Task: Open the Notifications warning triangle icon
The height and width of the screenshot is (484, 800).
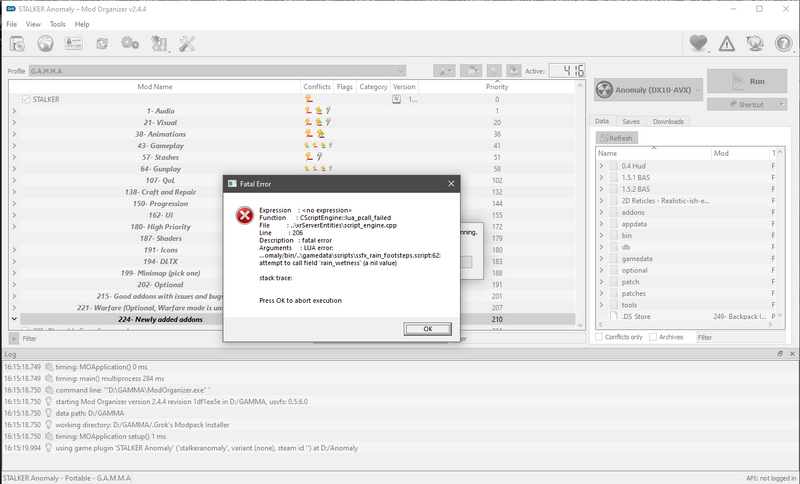Action: click(727, 44)
